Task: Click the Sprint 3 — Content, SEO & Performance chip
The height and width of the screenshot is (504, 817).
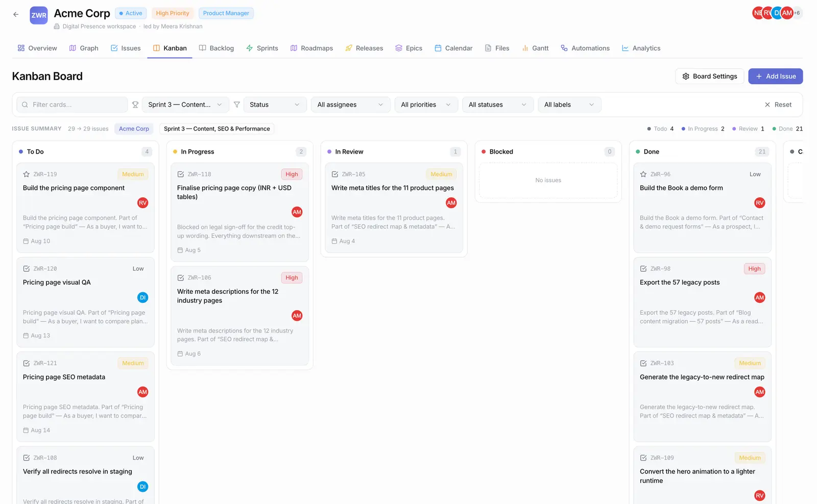Action: coord(217,129)
